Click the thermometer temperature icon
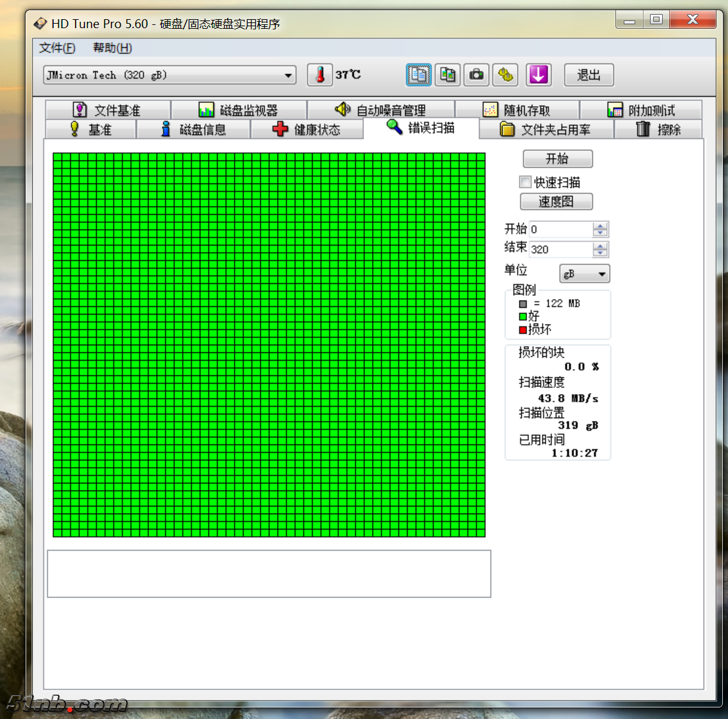728x719 pixels. point(319,75)
